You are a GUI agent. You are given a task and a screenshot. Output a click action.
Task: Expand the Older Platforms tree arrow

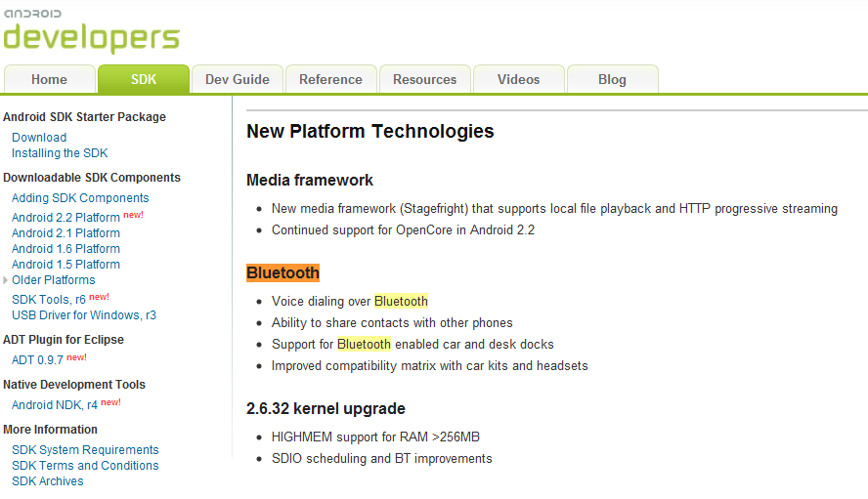point(7,280)
